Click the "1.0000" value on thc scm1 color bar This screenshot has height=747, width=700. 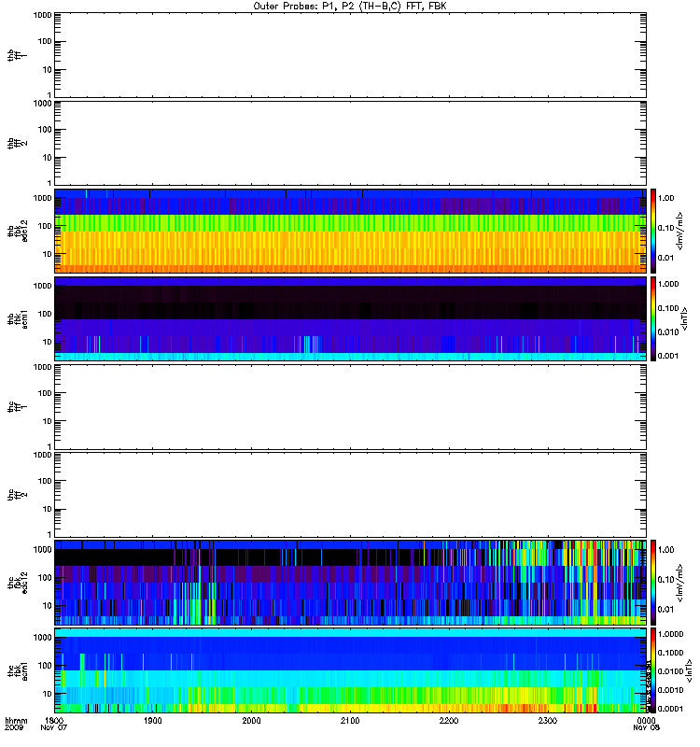670,634
